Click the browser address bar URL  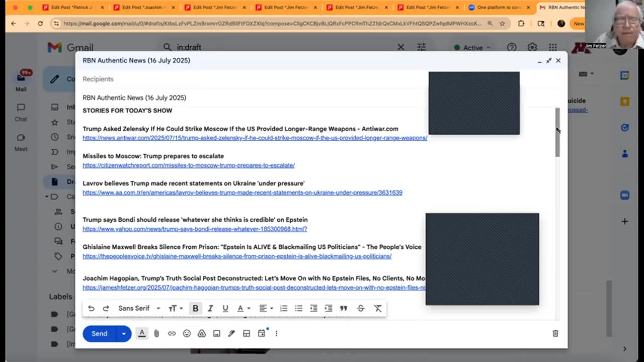click(x=272, y=24)
